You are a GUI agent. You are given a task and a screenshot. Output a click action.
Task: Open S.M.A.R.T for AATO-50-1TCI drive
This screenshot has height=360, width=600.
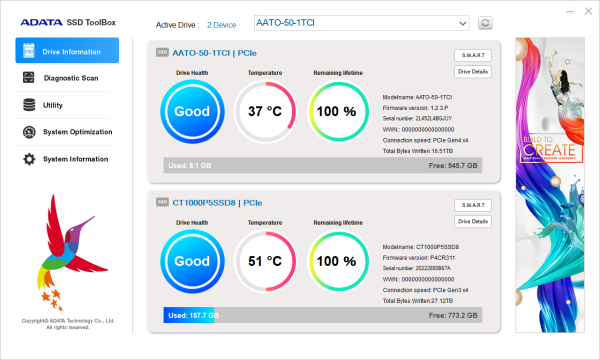(473, 55)
